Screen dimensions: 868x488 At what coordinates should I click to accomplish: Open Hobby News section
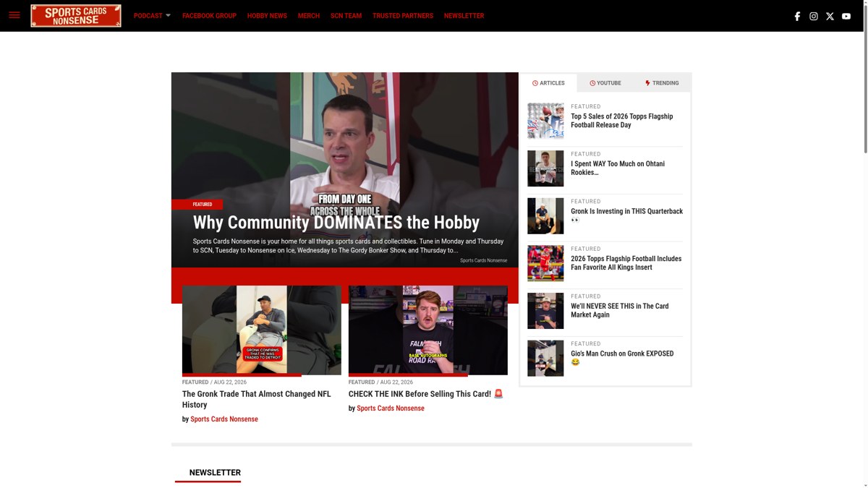coord(267,16)
